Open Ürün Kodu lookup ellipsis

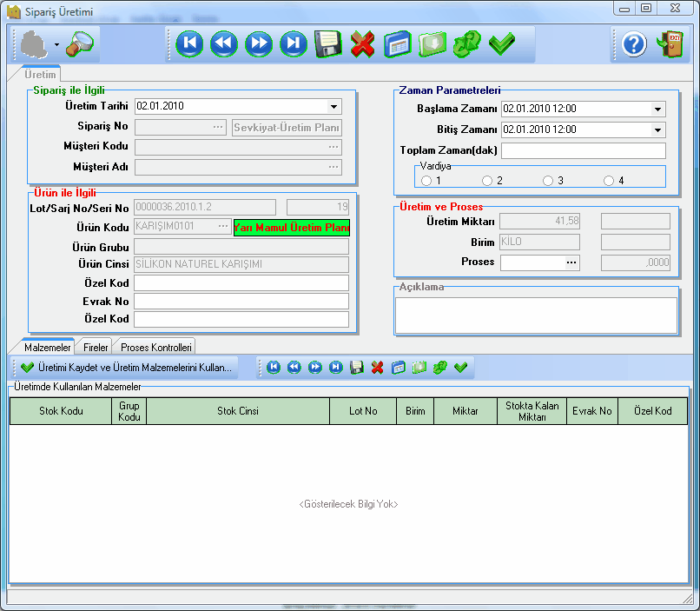tap(223, 226)
